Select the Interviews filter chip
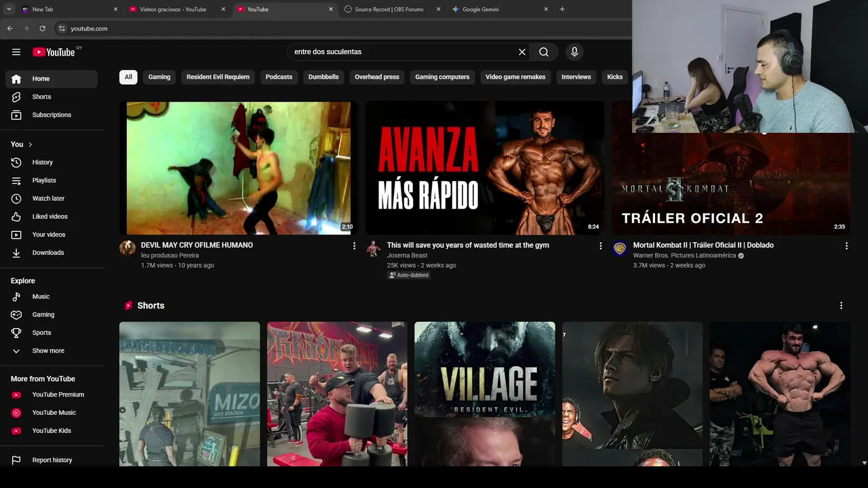This screenshot has height=488, width=868. [x=576, y=77]
